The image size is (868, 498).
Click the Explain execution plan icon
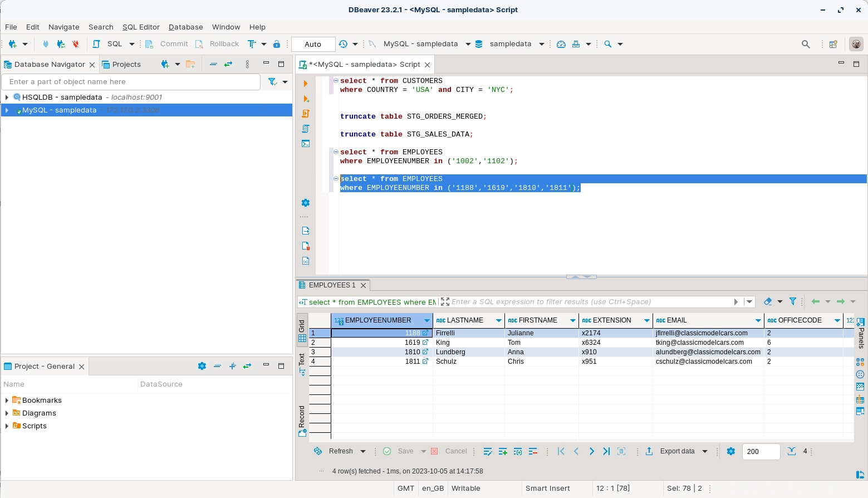(305, 129)
